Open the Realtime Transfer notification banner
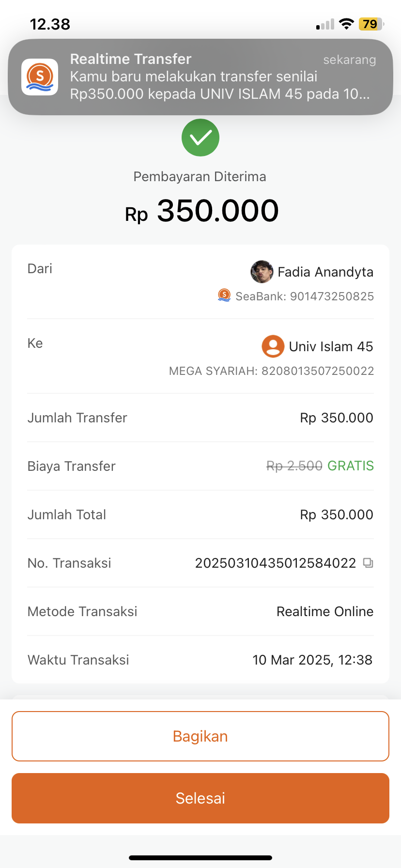The width and height of the screenshot is (401, 868). point(200,77)
